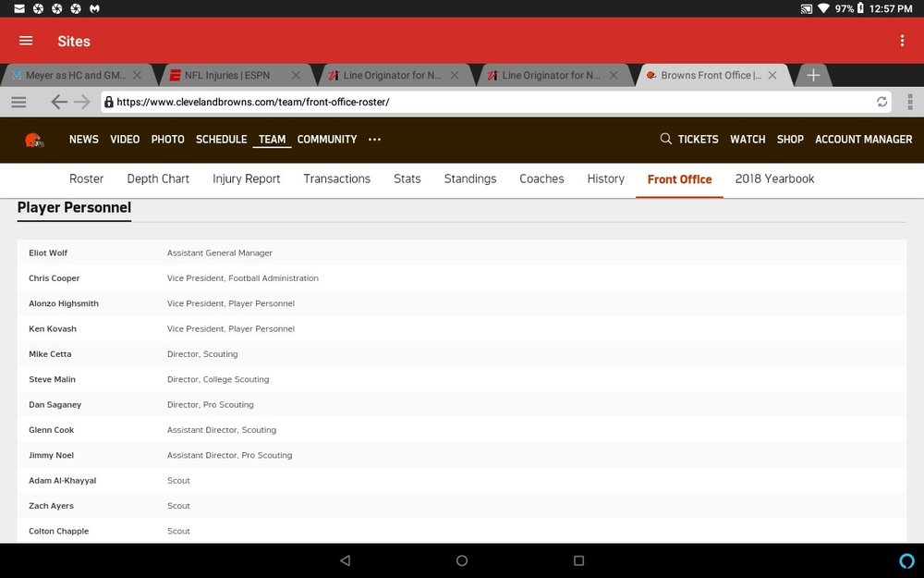The image size is (924, 578).
Task: Click the Assistant General Manager title
Action: click(x=220, y=253)
